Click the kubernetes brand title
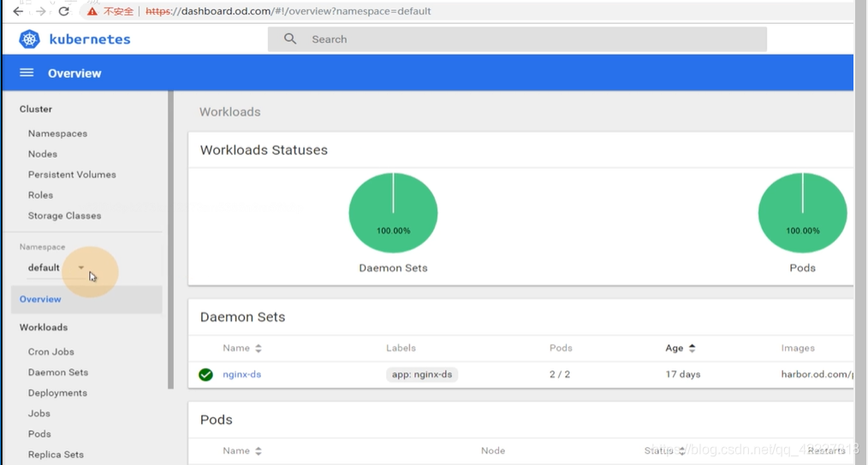 coord(90,39)
